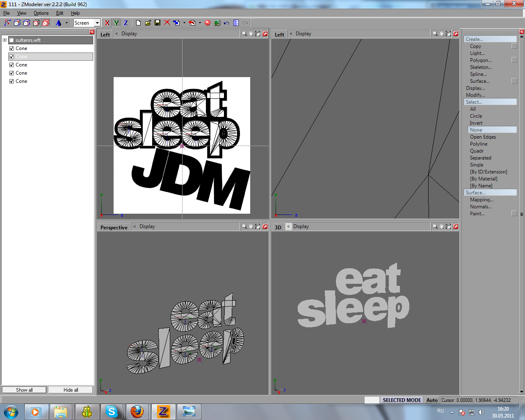Open the properties document icon
The image size is (525, 420).
pos(236,23)
